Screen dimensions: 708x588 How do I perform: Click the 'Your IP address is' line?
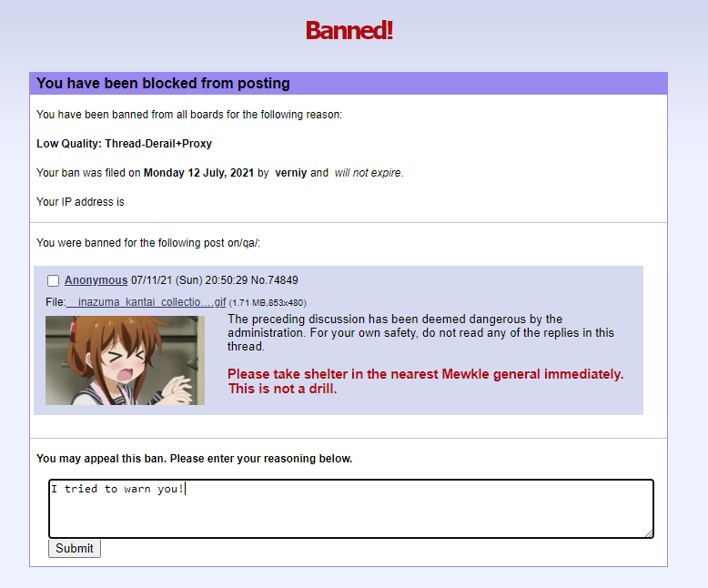pyautogui.click(x=80, y=202)
